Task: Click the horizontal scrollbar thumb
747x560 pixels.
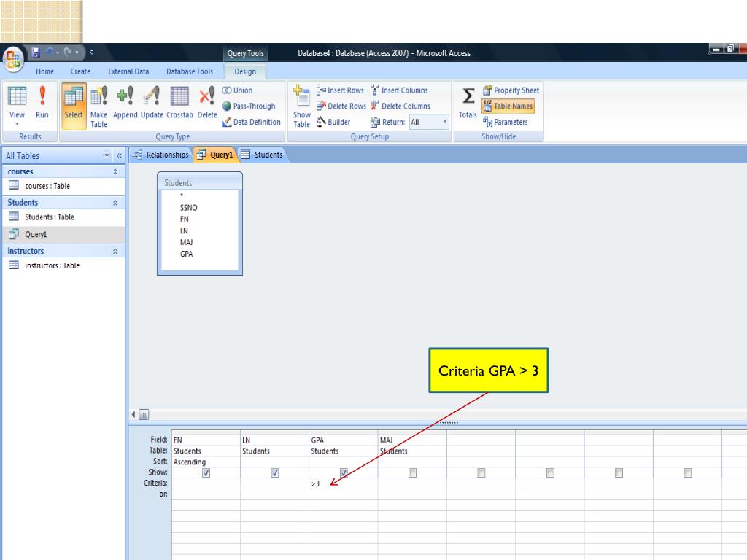Action: point(144,415)
